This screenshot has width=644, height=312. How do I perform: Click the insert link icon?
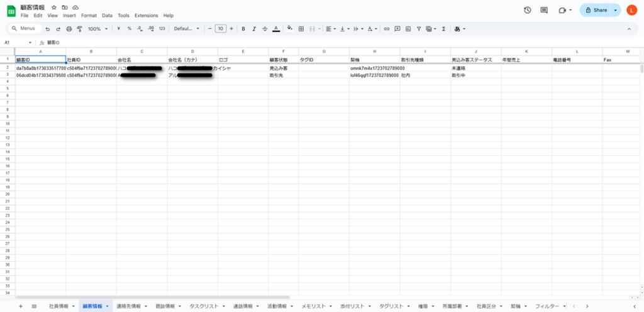point(387,29)
